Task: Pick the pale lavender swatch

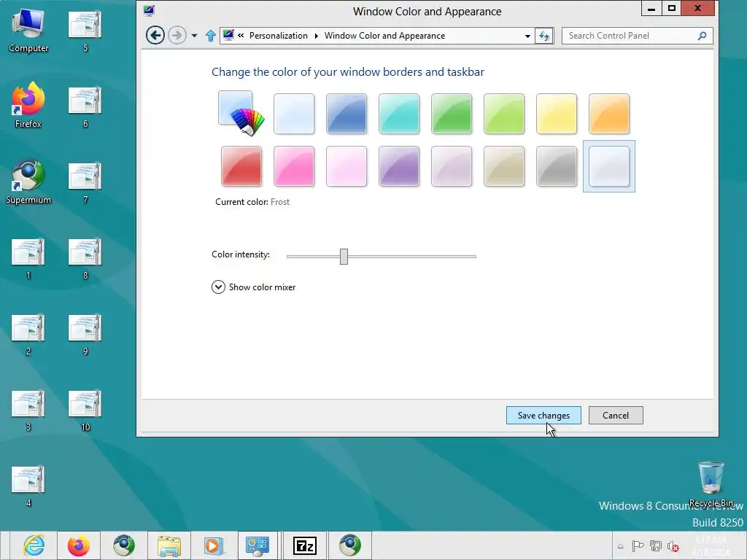Action: (451, 166)
